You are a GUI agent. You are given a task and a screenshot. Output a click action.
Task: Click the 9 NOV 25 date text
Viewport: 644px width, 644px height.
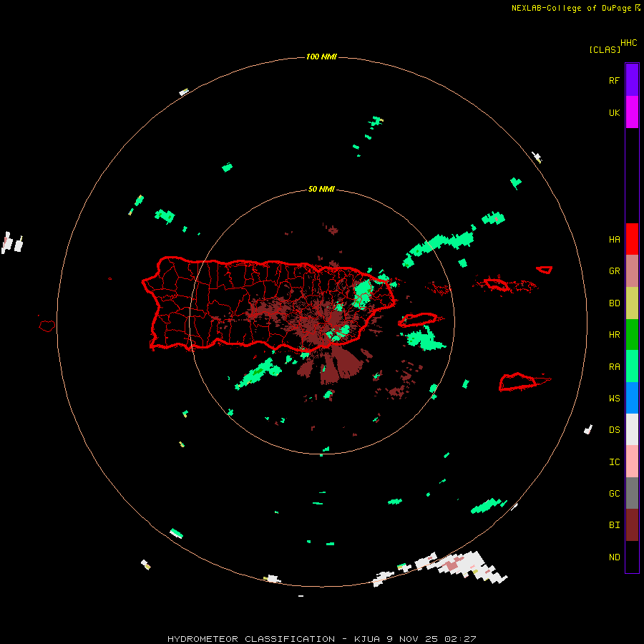pos(412,639)
